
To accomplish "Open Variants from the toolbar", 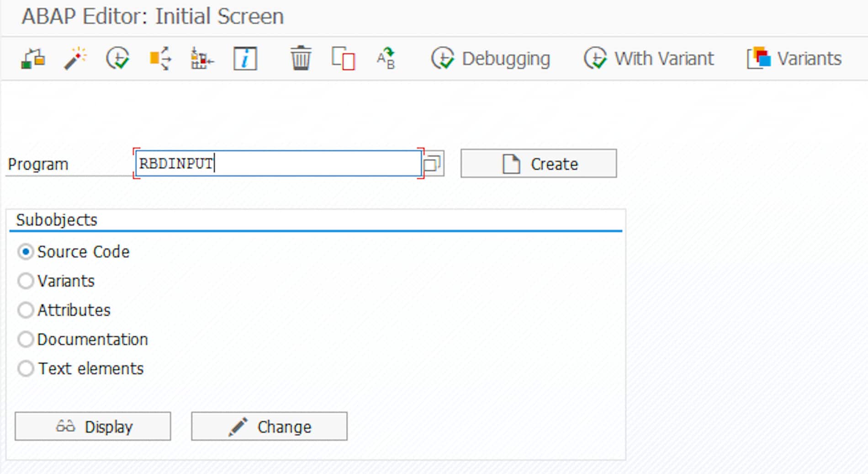I will (x=794, y=59).
